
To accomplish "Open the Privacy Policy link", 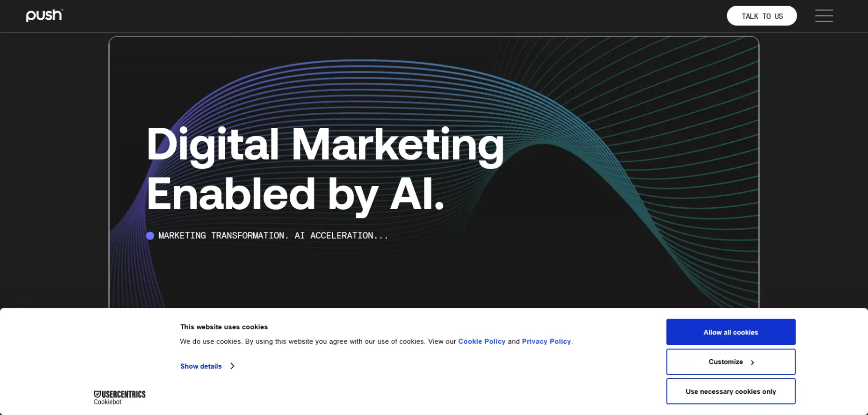I will pos(546,341).
